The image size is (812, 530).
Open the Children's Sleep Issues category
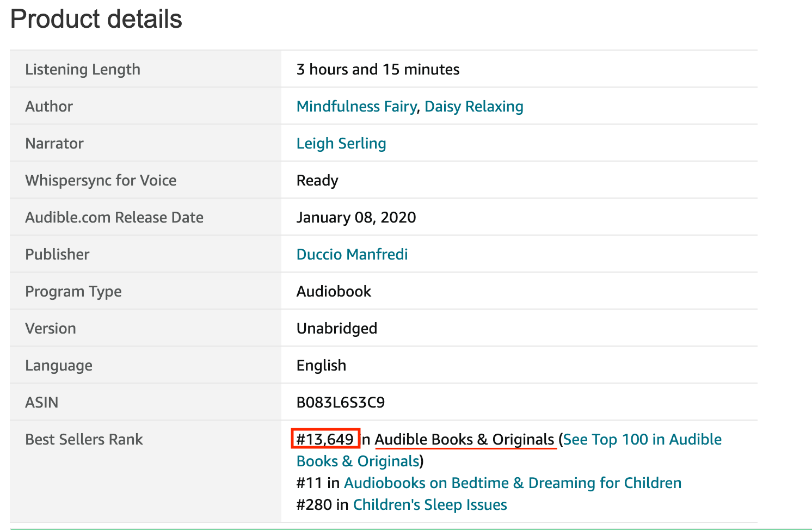pos(429,504)
